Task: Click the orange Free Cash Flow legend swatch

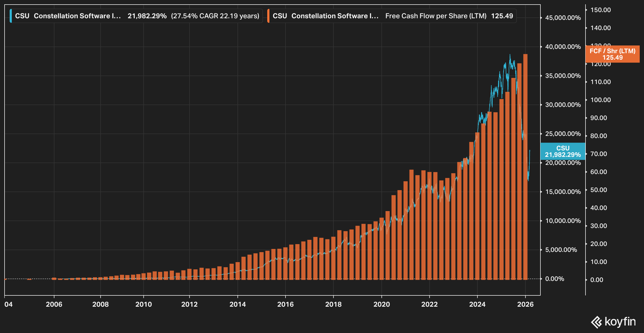Action: pos(268,16)
